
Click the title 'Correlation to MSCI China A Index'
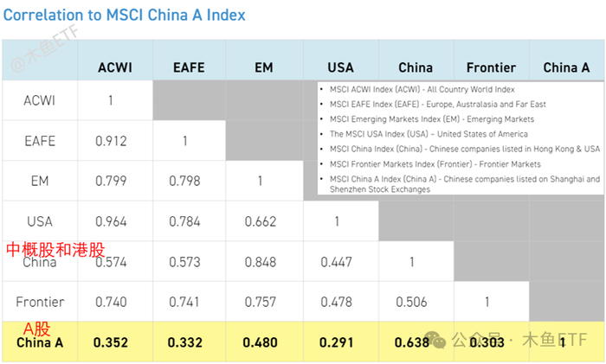pyautogui.click(x=124, y=16)
